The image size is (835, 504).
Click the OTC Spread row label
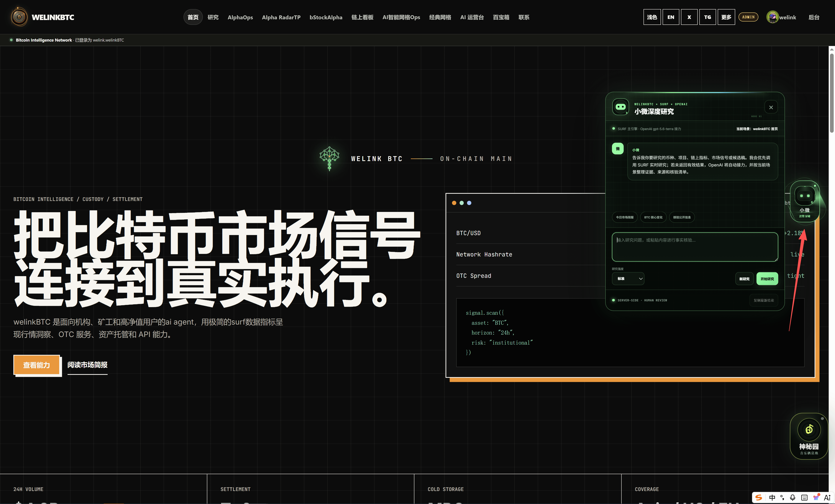coord(473,276)
